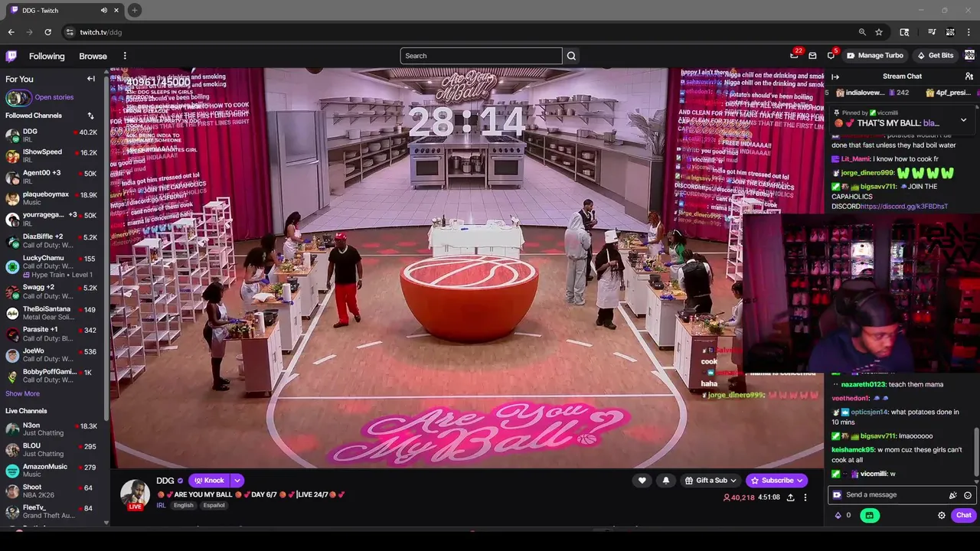Expand the pinned chat message

963,120
